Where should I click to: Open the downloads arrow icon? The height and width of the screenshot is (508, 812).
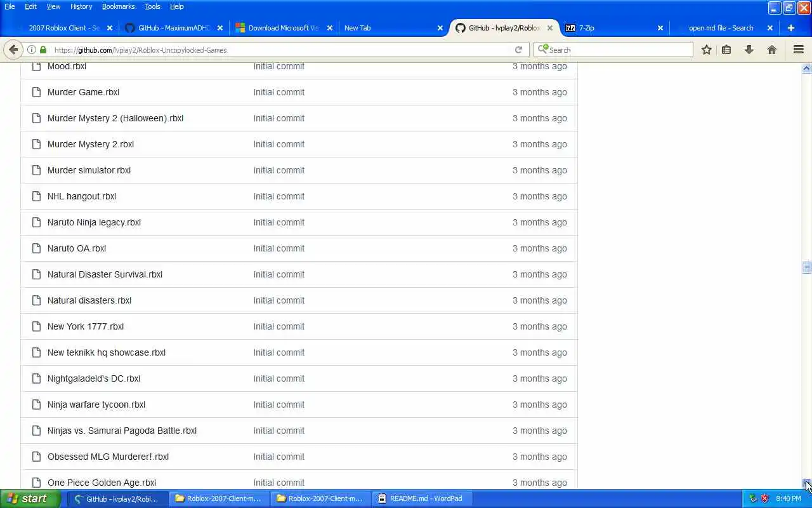click(749, 50)
